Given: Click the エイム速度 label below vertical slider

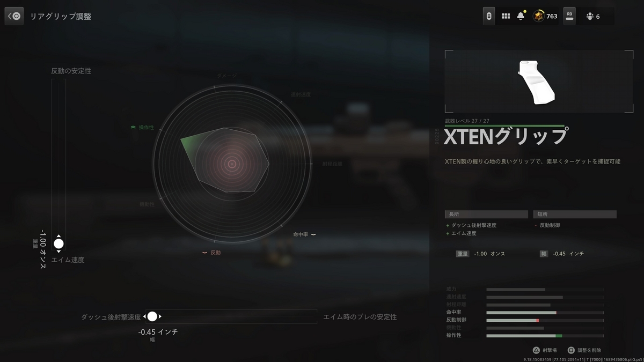Looking at the screenshot, I should (68, 260).
